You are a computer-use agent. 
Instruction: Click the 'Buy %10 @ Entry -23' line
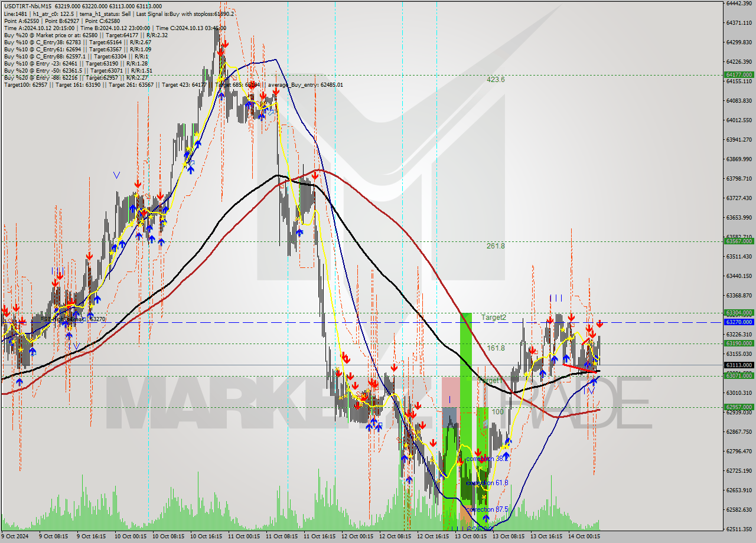[76, 63]
